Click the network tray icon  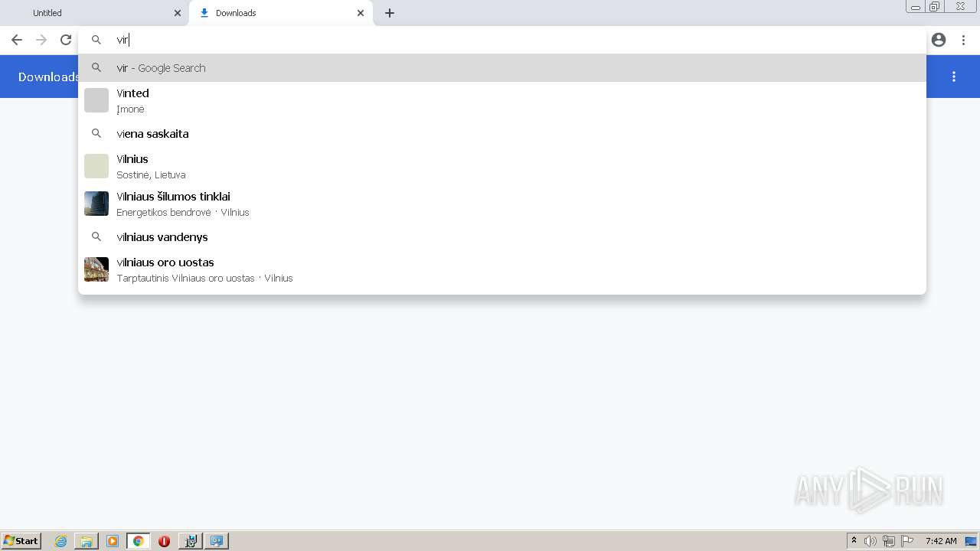889,541
